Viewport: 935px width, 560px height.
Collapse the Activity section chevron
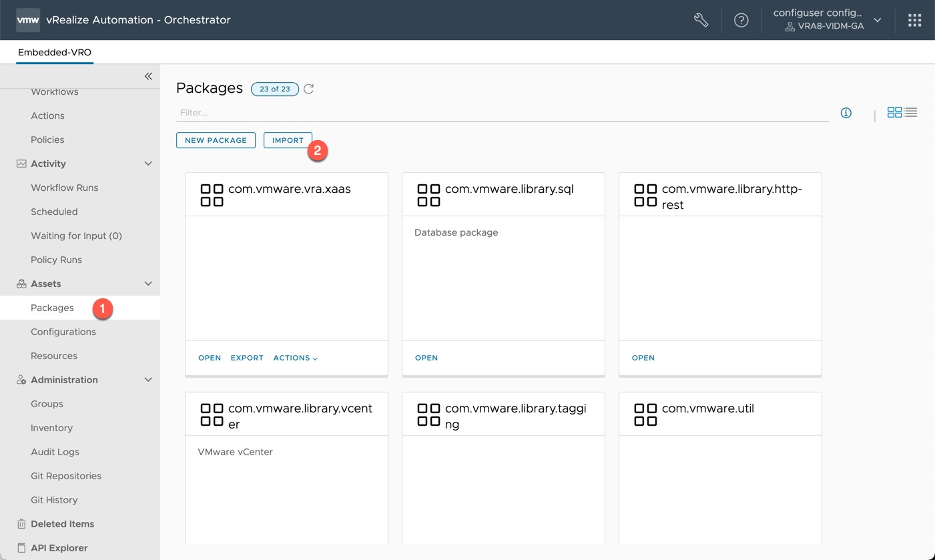[x=148, y=164]
